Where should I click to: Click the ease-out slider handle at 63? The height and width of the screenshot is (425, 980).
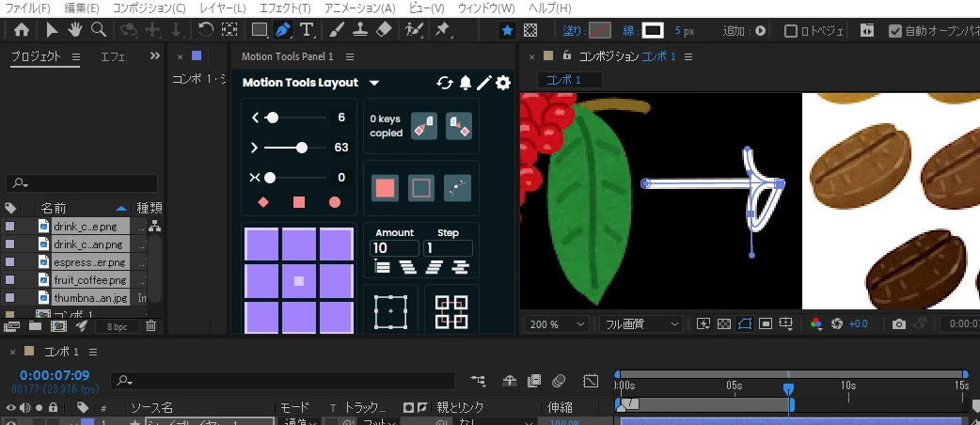pos(302,148)
